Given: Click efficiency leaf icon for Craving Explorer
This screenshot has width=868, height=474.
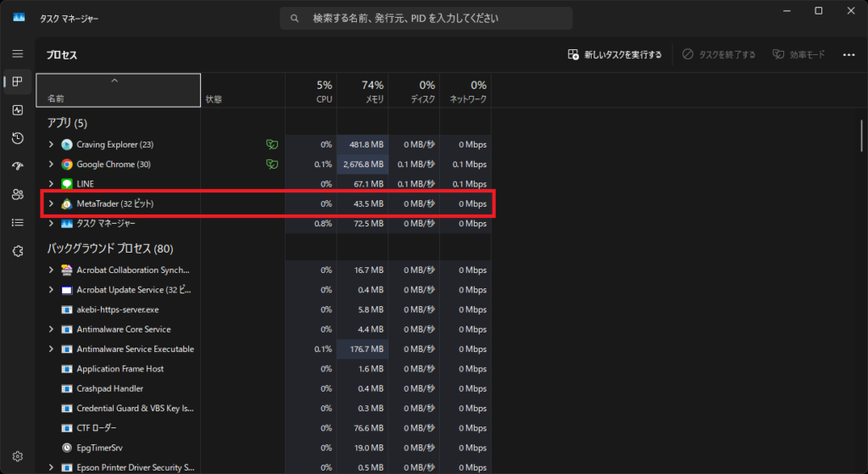Looking at the screenshot, I should coord(272,144).
